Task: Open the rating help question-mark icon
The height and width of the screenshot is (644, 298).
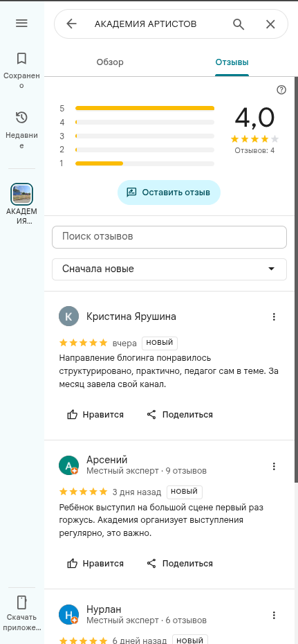Action: [x=281, y=90]
